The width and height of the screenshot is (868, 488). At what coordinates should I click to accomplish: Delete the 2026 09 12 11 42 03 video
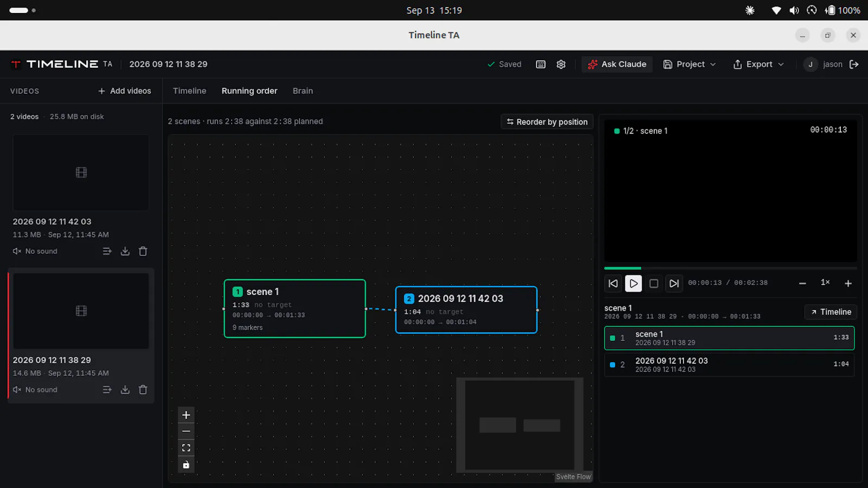[143, 251]
